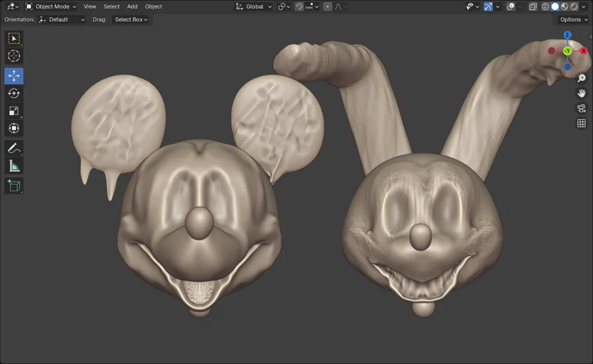The image size is (593, 364).
Task: Expand overlays settings dropdown arrow
Action: (521, 7)
